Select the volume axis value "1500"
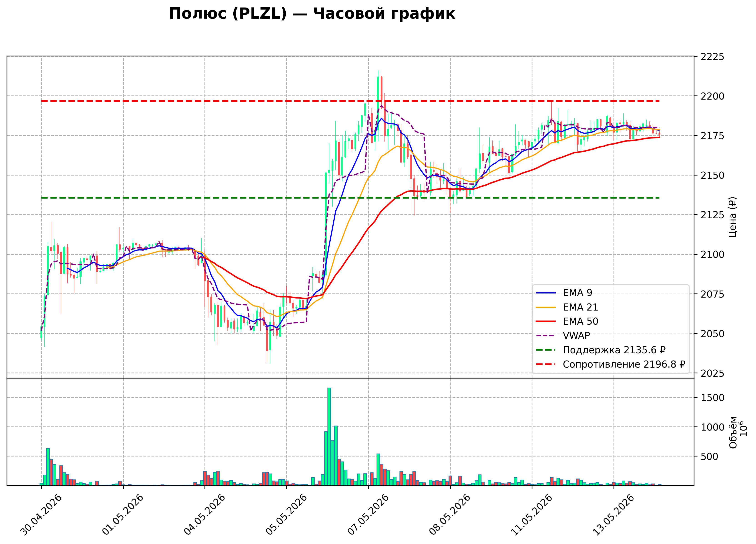The image size is (756, 544). point(712,398)
